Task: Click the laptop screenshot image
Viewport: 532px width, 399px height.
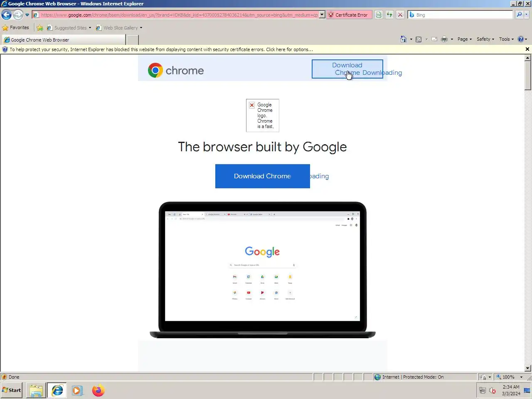Action: coord(263,270)
